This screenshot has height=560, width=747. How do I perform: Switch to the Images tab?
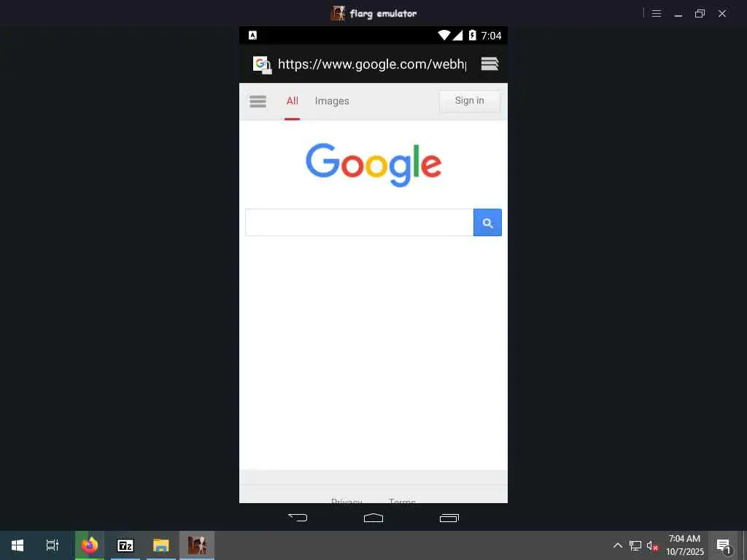(332, 101)
